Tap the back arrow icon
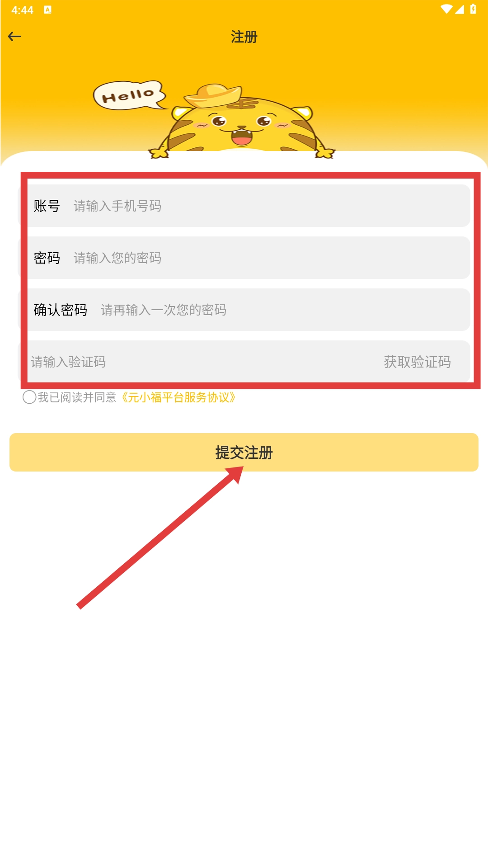The image size is (488, 868). (x=14, y=37)
